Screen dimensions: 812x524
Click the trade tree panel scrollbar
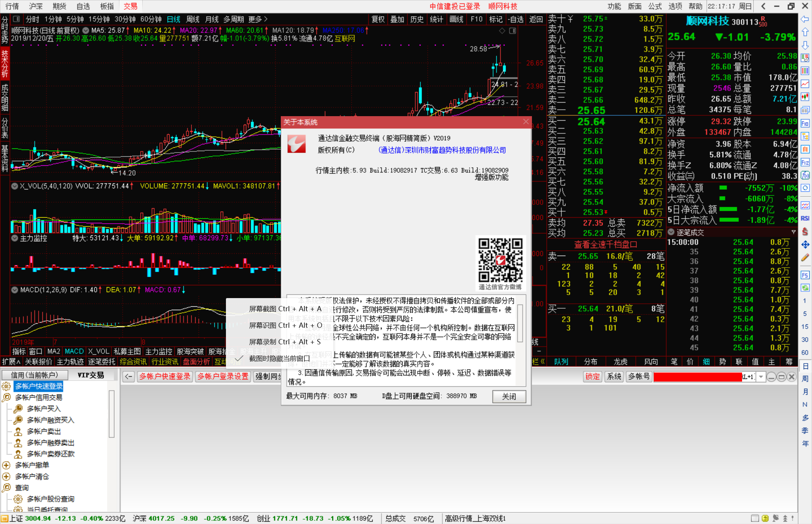tap(111, 414)
